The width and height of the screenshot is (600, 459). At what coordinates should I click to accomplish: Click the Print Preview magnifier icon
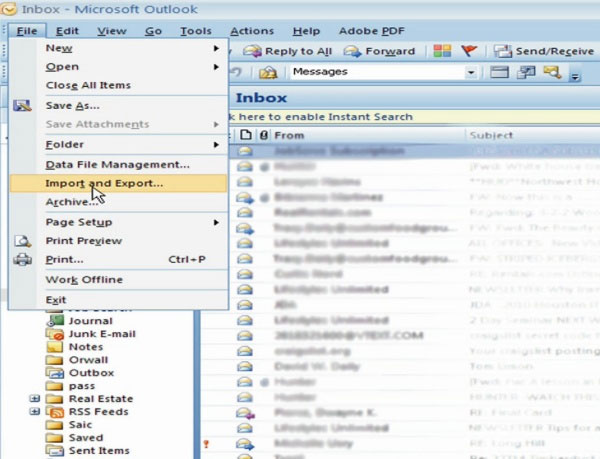[23, 241]
